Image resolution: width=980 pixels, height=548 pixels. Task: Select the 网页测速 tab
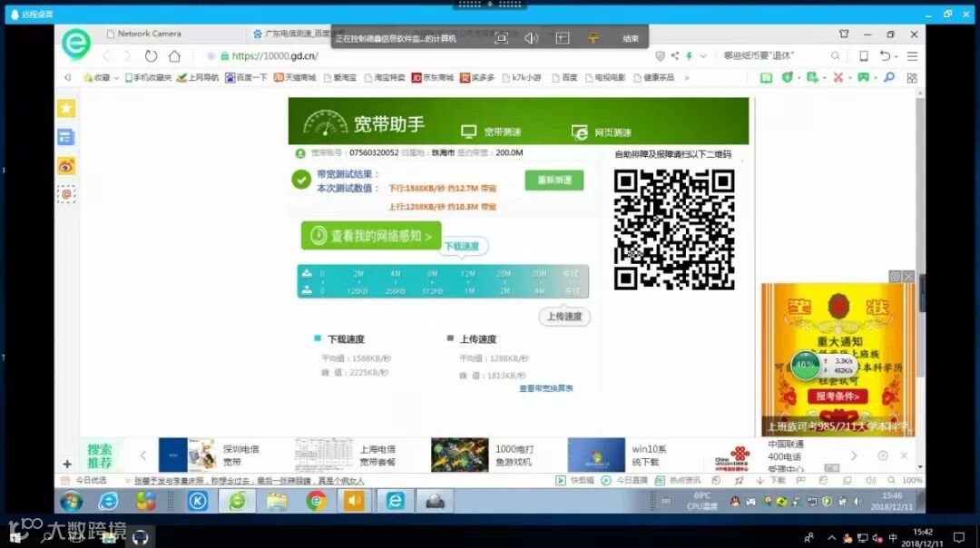602,132
